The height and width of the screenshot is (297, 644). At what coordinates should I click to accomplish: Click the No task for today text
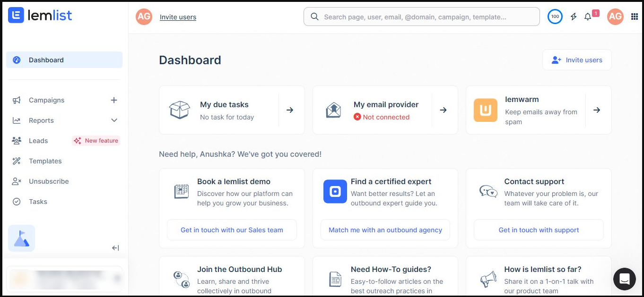[227, 117]
